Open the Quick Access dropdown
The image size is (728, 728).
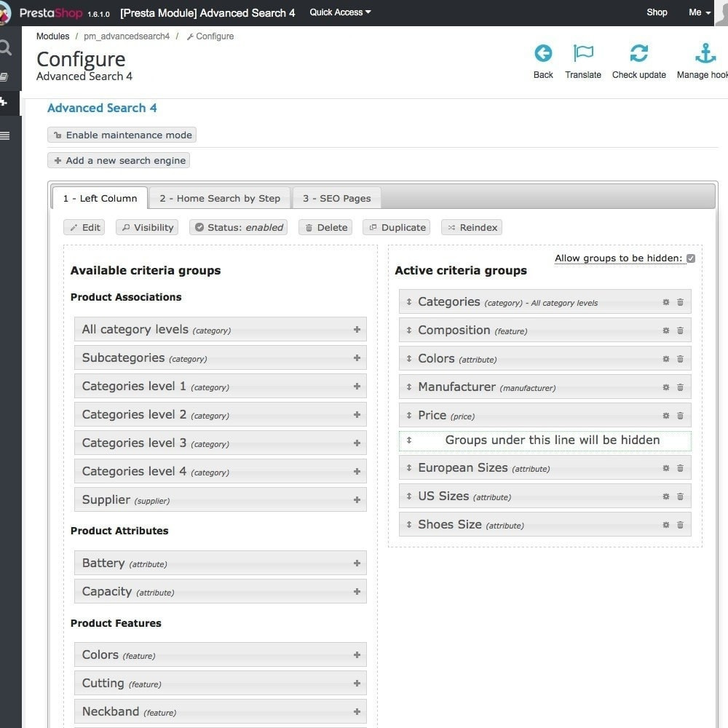coord(340,12)
